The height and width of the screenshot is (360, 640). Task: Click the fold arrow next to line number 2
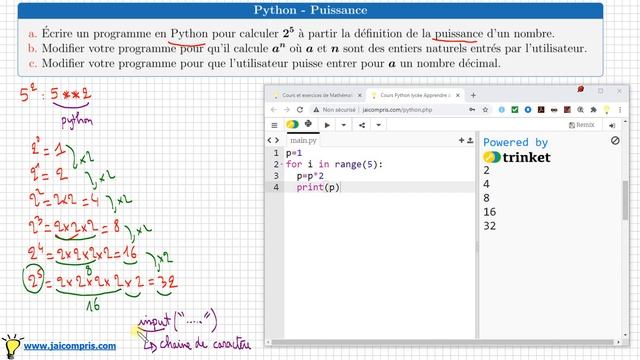281,165
